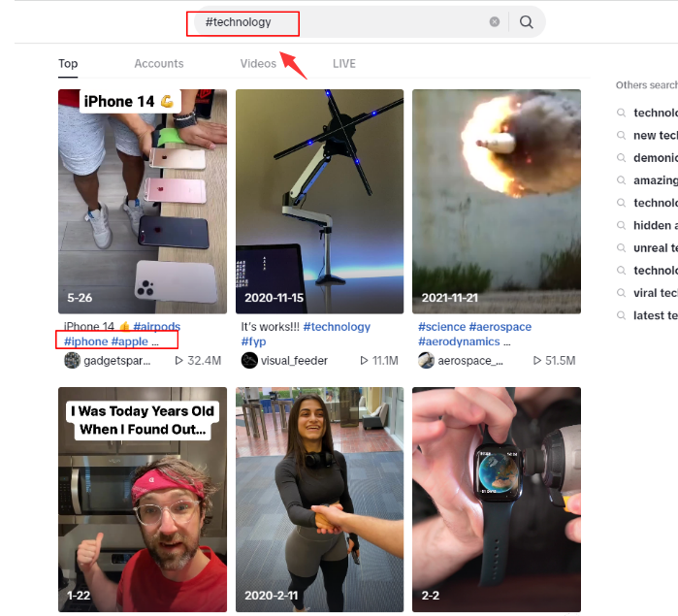Image resolution: width=678 pixels, height=616 pixels.
Task: Open the LIVE tab
Action: pos(344,64)
